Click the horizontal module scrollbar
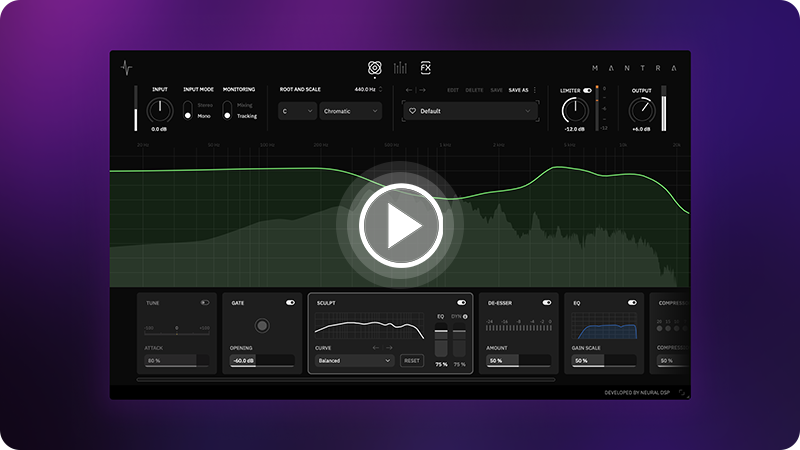 (346, 380)
